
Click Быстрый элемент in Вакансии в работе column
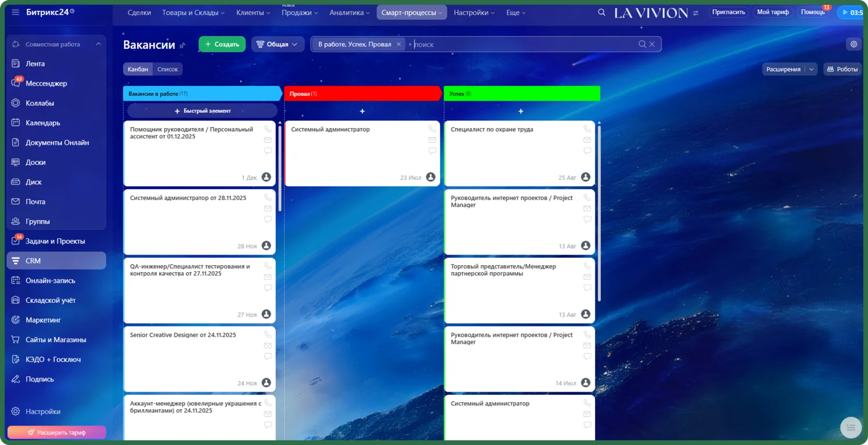[203, 111]
